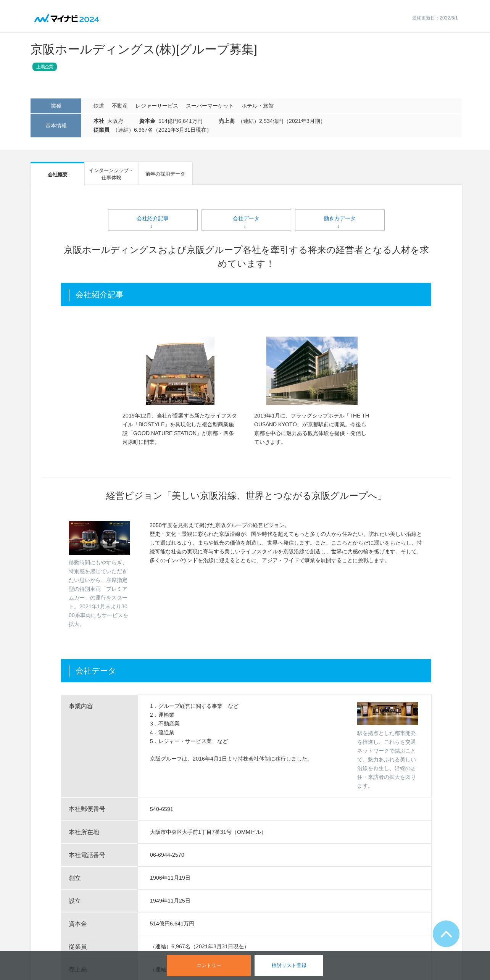The width and height of the screenshot is (490, 980).
Task: Click the establishment date 1949年11月25日
Action: click(x=170, y=901)
